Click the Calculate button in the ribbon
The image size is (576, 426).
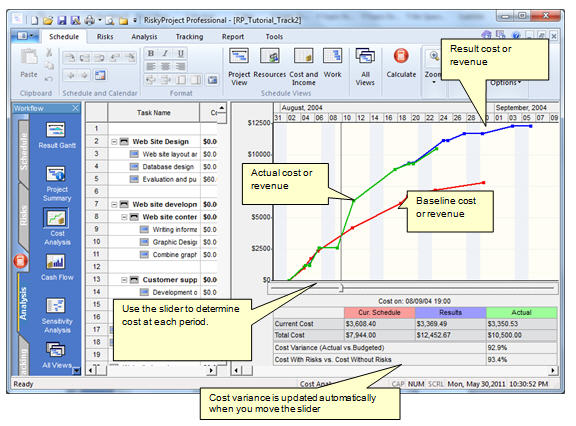tap(401, 63)
